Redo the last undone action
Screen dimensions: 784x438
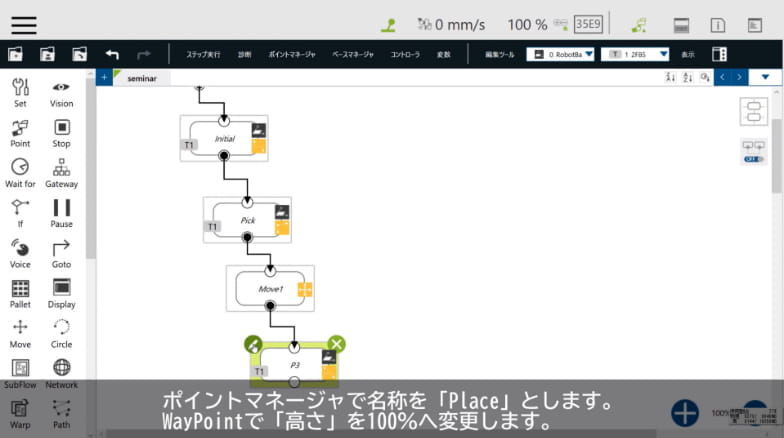point(144,54)
